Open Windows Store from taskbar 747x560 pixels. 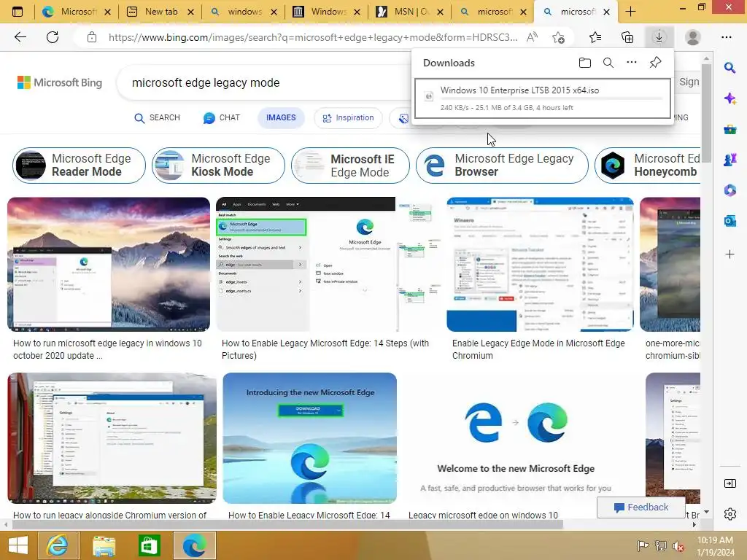149,545
